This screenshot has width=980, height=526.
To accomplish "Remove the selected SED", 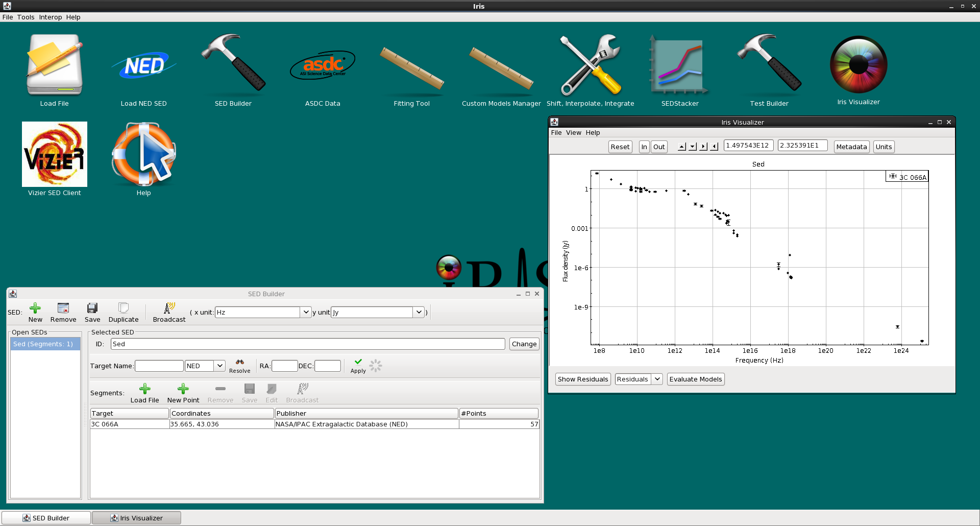I will [x=63, y=313].
